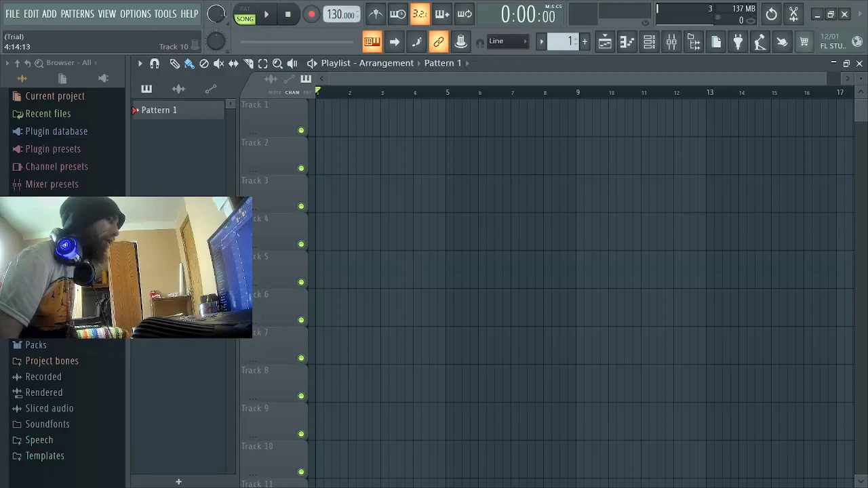Click the Stop button in transport

(x=288, y=14)
